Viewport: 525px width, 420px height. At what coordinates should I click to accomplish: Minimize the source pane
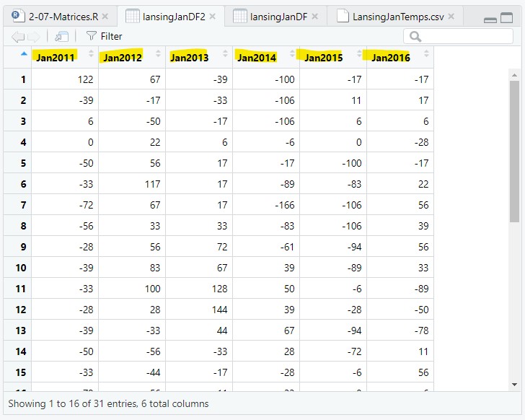490,20
